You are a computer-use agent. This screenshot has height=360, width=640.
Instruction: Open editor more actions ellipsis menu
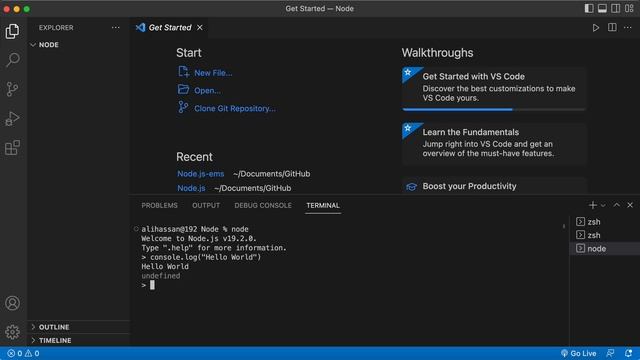(628, 28)
